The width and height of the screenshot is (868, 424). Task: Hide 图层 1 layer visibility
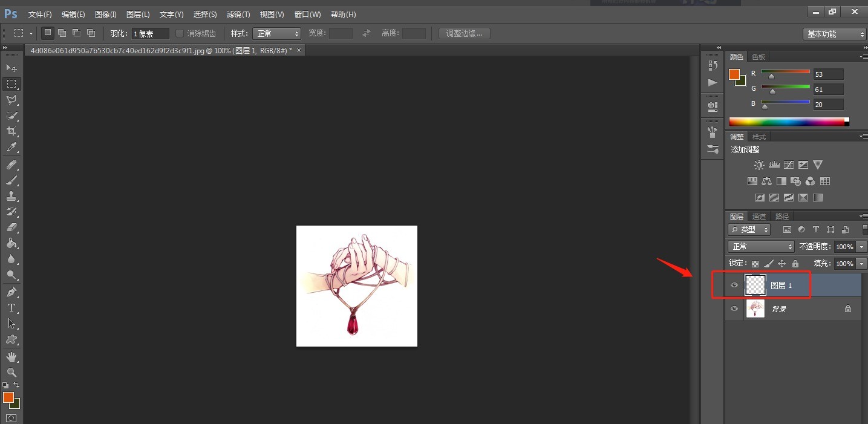tap(734, 285)
